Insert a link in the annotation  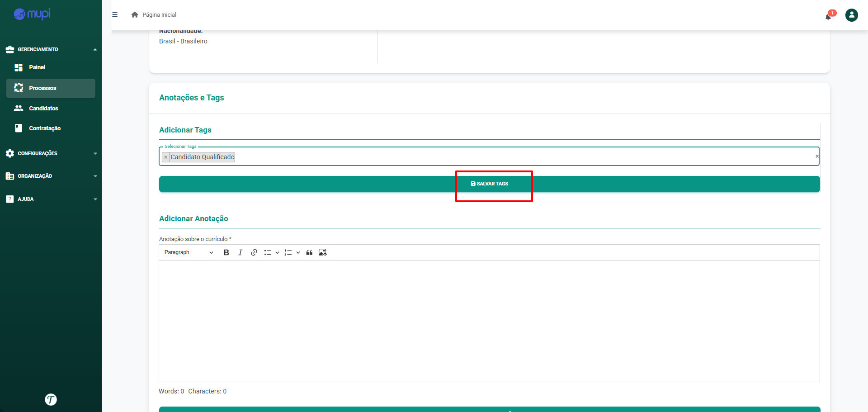point(254,252)
